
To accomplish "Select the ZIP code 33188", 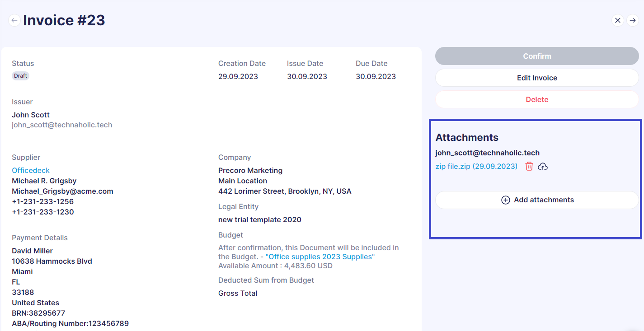I will [23, 292].
